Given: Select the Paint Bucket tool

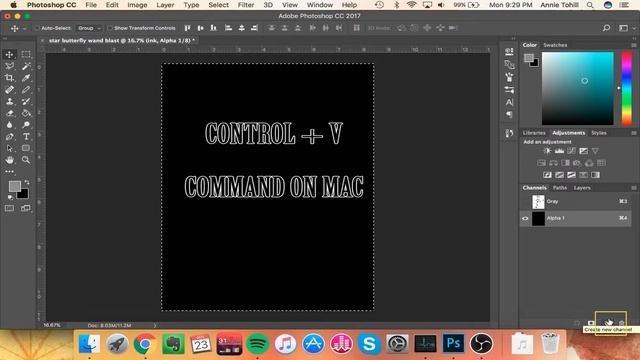Looking at the screenshot, I should coord(26,113).
